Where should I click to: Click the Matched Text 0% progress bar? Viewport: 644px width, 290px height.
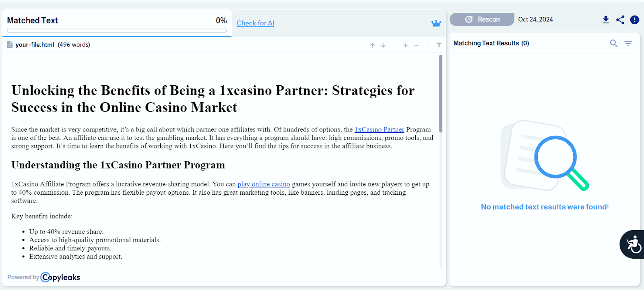tap(117, 31)
